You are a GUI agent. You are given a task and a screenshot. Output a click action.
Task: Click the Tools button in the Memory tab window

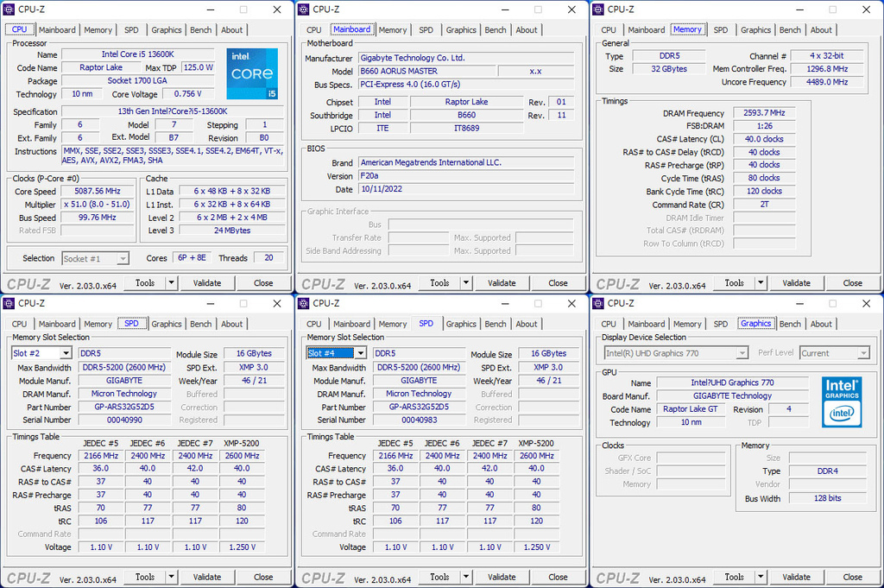(734, 282)
